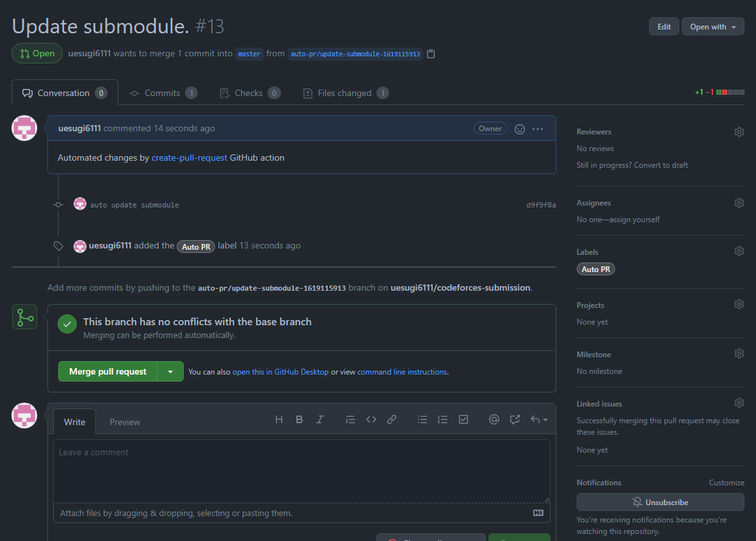Open the master base branch link

pos(249,54)
